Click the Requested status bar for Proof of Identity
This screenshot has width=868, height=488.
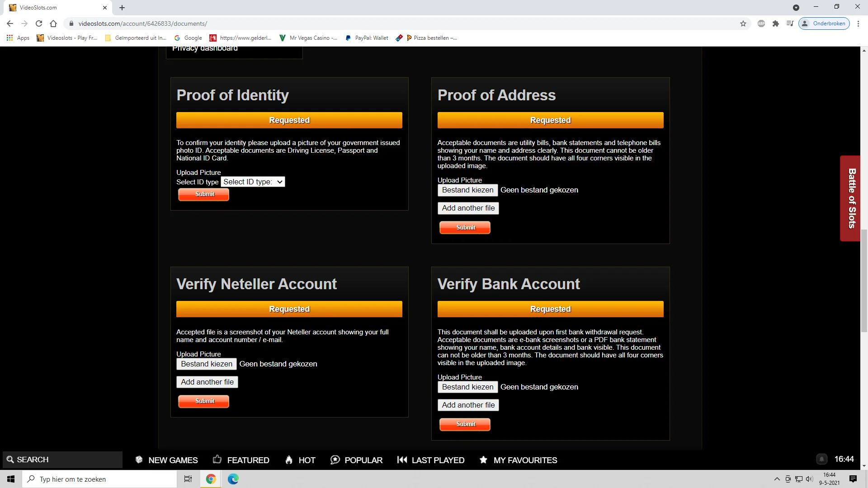[x=289, y=120]
